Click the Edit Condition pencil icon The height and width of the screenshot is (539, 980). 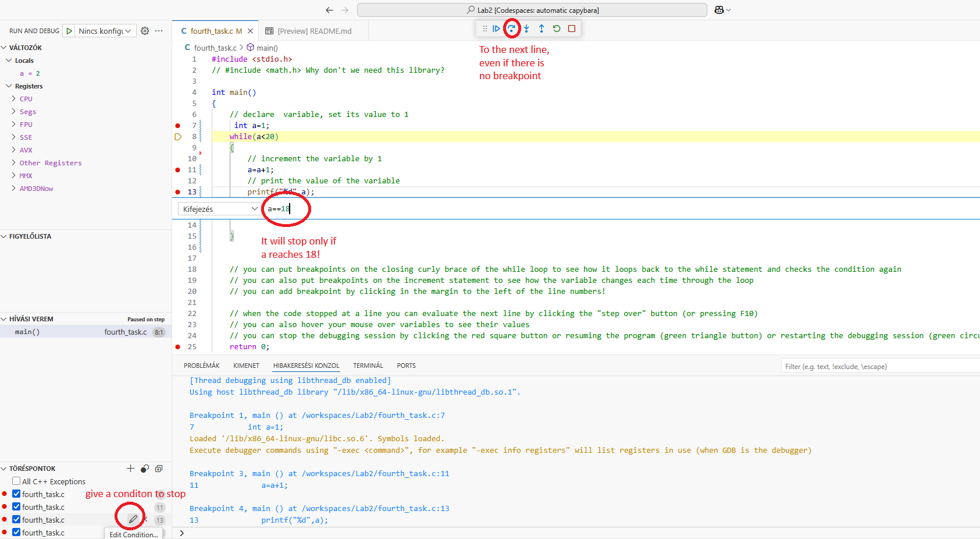133,519
